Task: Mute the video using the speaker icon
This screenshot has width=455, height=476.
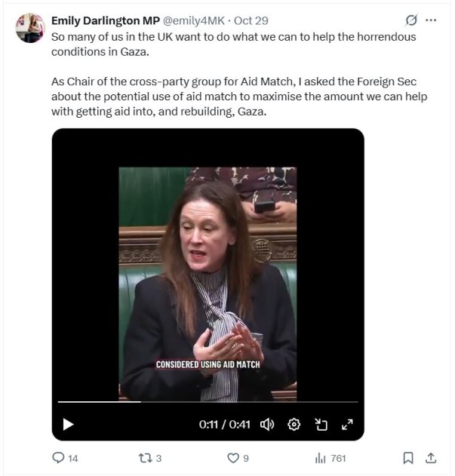Action: [x=267, y=424]
